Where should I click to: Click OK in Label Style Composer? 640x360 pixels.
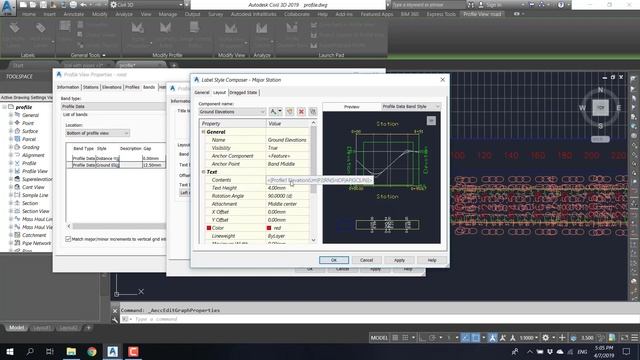tap(334, 260)
